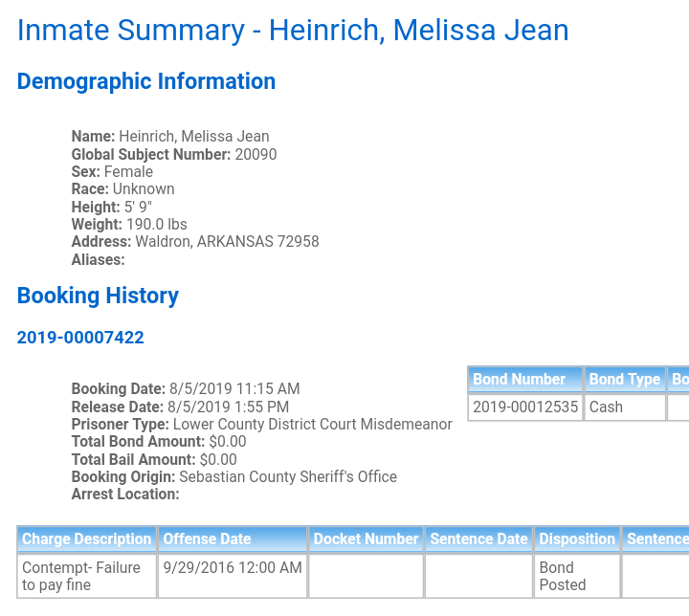Select the Bond Posted disposition cell
Image resolution: width=689 pixels, height=616 pixels.
coord(577,576)
